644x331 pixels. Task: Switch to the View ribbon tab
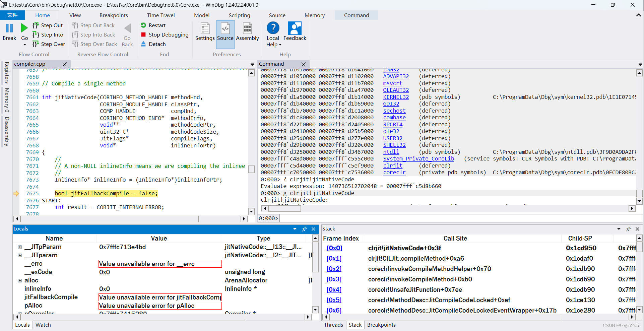(75, 15)
